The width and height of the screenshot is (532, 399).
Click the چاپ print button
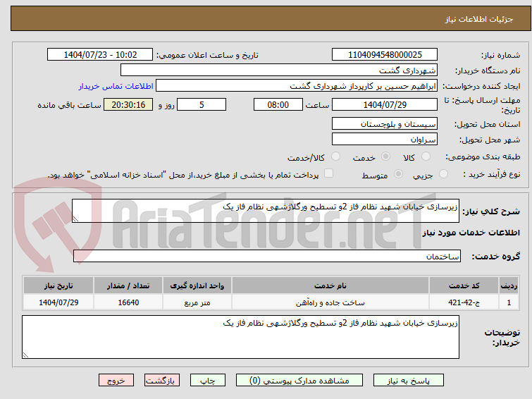208,381
